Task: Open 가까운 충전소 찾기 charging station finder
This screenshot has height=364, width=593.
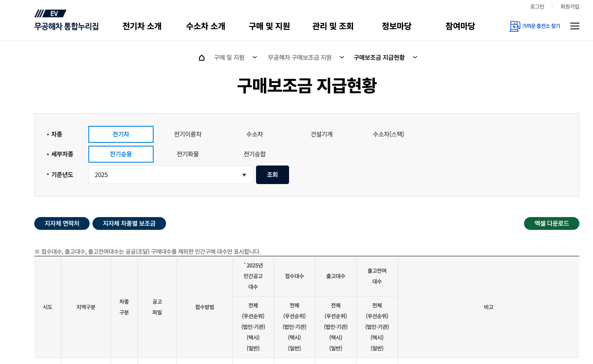Action: tap(535, 26)
